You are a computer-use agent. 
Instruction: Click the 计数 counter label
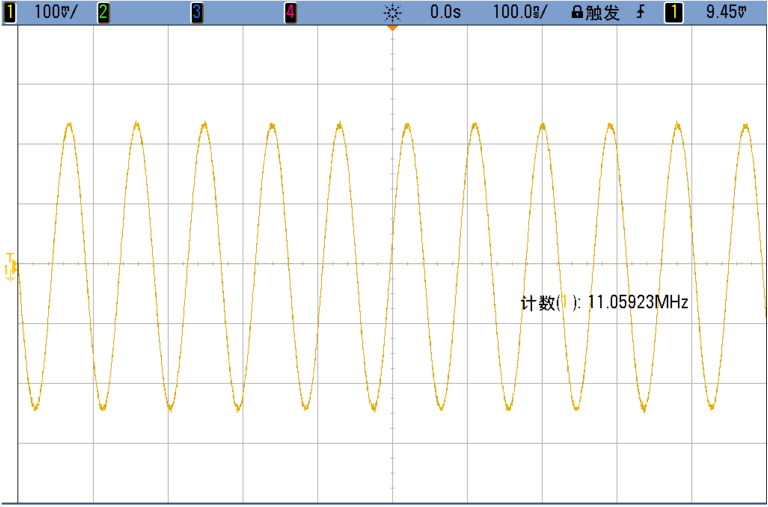537,302
